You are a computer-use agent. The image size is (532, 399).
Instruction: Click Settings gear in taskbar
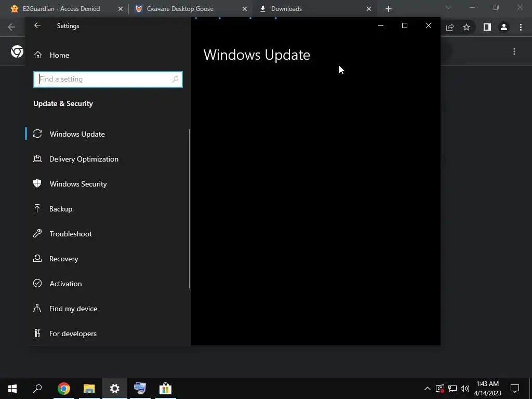tap(115, 389)
